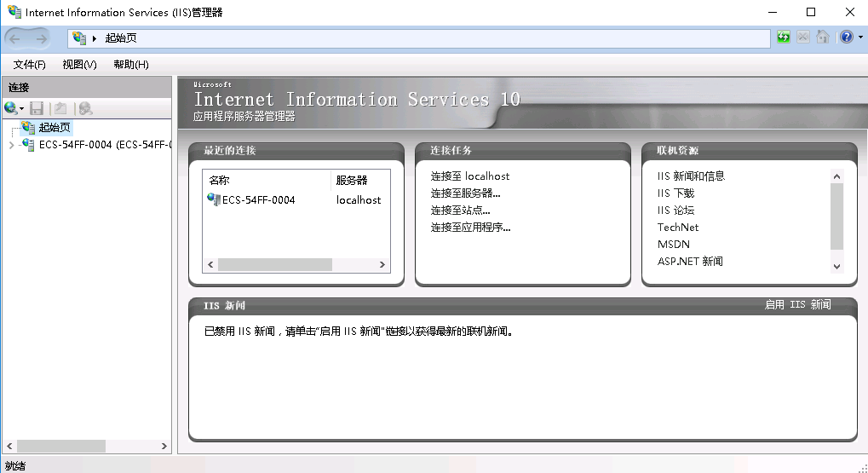Open the 文件(F) menu
The height and width of the screenshot is (473, 868).
click(x=29, y=65)
